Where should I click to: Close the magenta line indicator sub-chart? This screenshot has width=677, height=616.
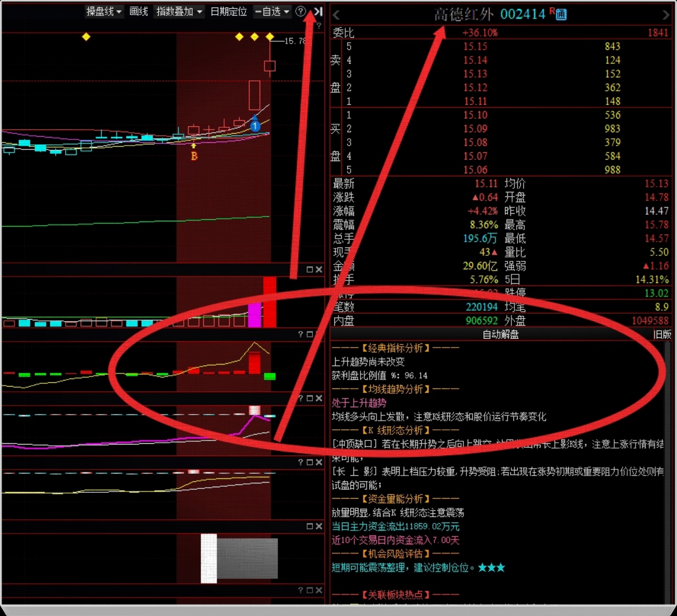(x=319, y=398)
